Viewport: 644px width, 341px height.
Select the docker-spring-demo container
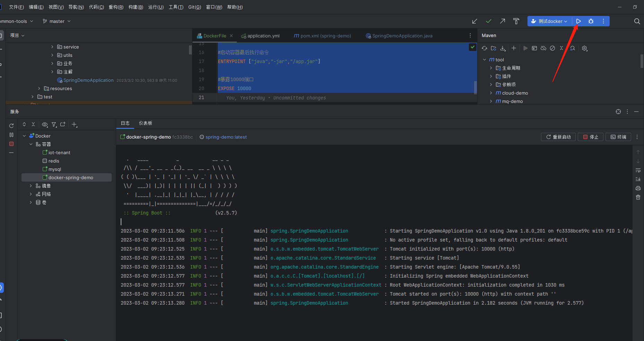pos(69,177)
